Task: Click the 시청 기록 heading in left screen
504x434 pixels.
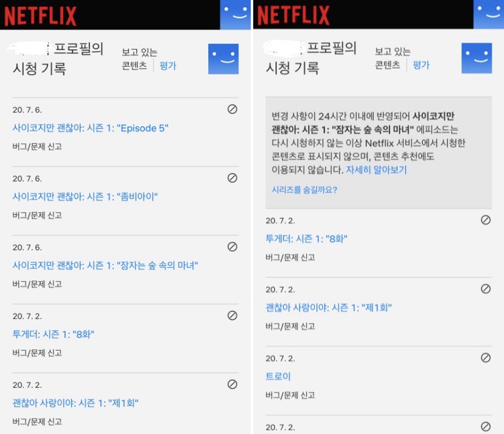Action: pyautogui.click(x=40, y=69)
